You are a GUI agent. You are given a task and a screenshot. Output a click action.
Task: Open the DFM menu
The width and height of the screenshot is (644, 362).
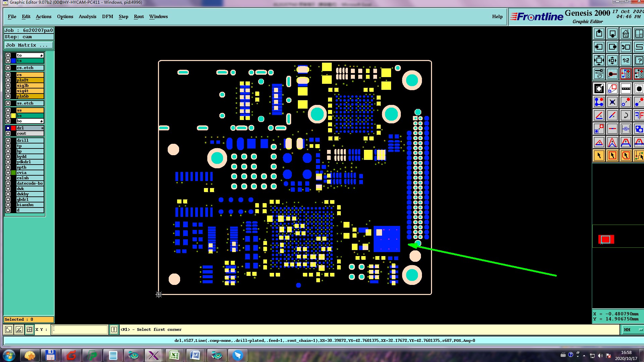click(x=107, y=16)
